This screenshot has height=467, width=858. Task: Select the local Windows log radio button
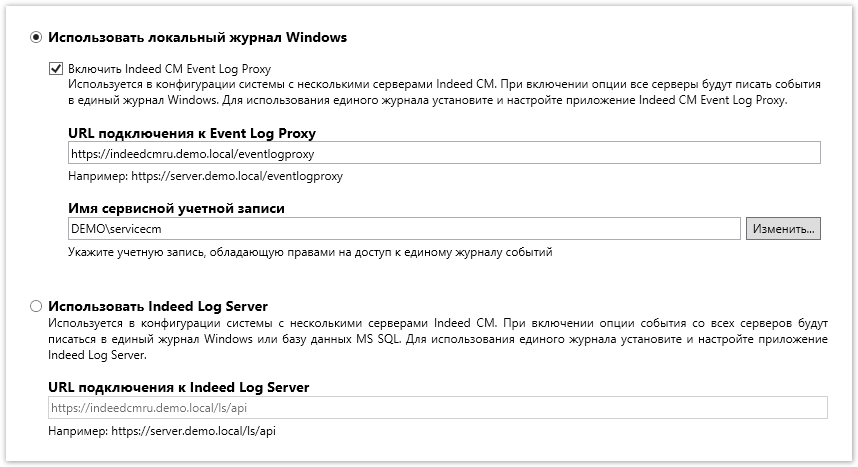(x=37, y=38)
